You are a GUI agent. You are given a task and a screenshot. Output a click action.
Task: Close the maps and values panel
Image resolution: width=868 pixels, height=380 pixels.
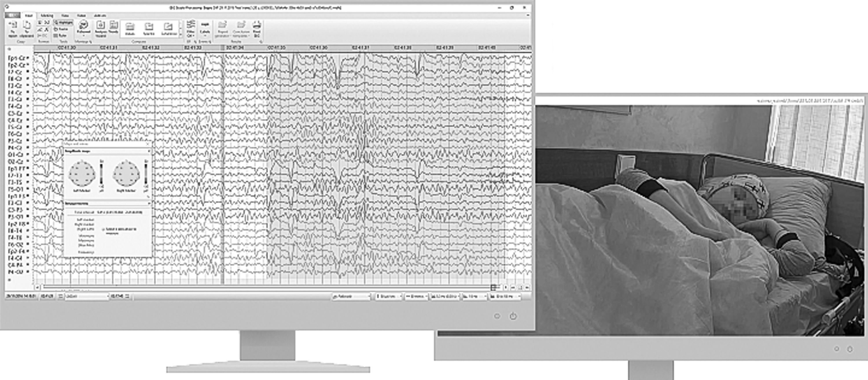coord(148,144)
